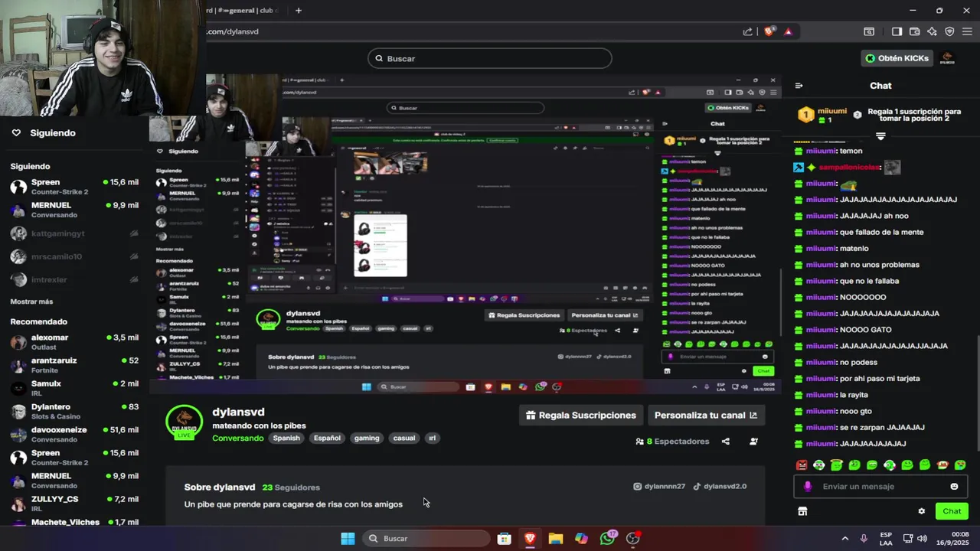The image size is (980, 551).
Task: Open Spreen channel under Siguiendo list
Action: pyautogui.click(x=74, y=187)
